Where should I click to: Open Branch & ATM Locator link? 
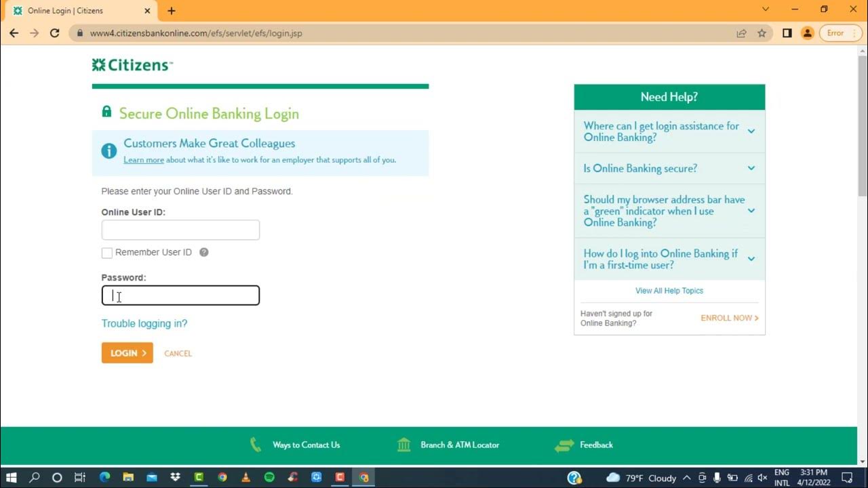(460, 445)
